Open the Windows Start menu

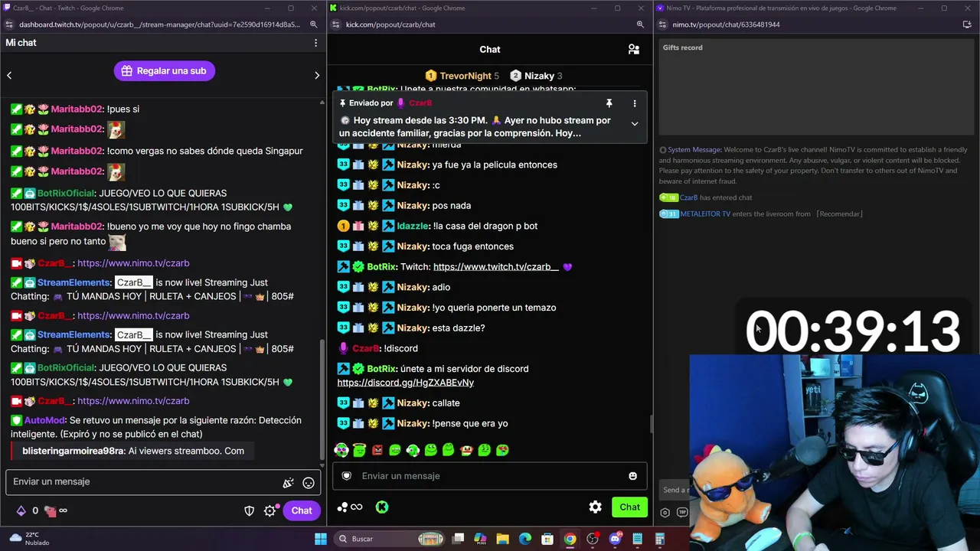click(x=321, y=539)
